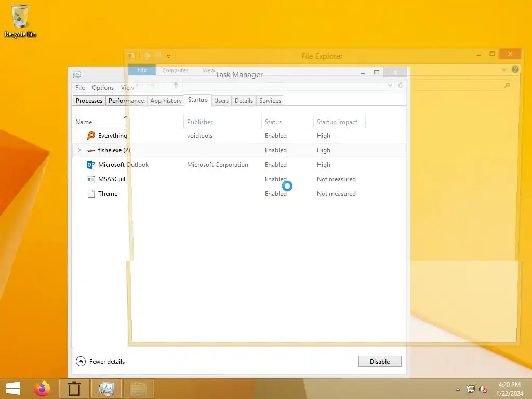Click High impact value of Outlook row

[x=324, y=165]
